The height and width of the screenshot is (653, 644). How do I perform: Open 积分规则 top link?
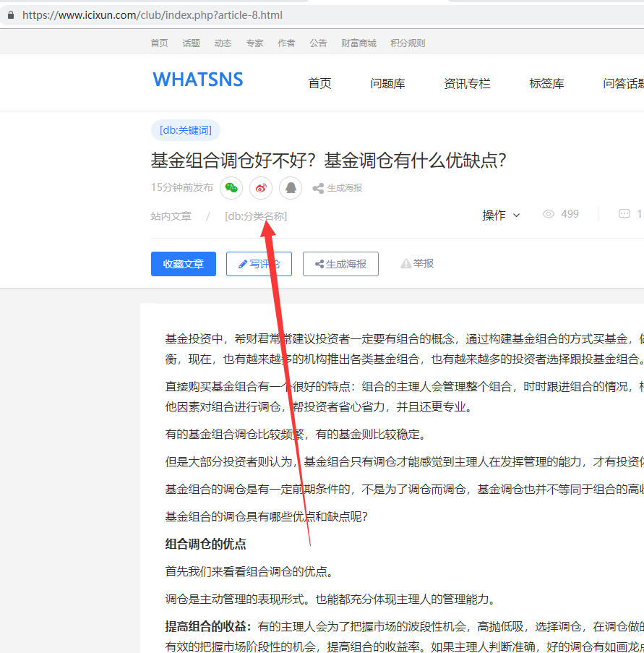pyautogui.click(x=408, y=43)
